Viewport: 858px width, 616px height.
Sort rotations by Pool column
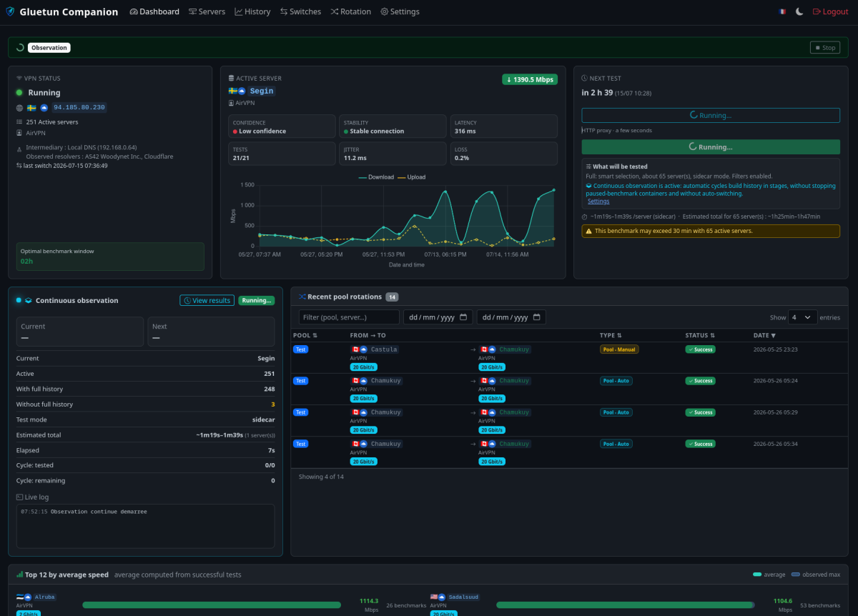point(305,335)
